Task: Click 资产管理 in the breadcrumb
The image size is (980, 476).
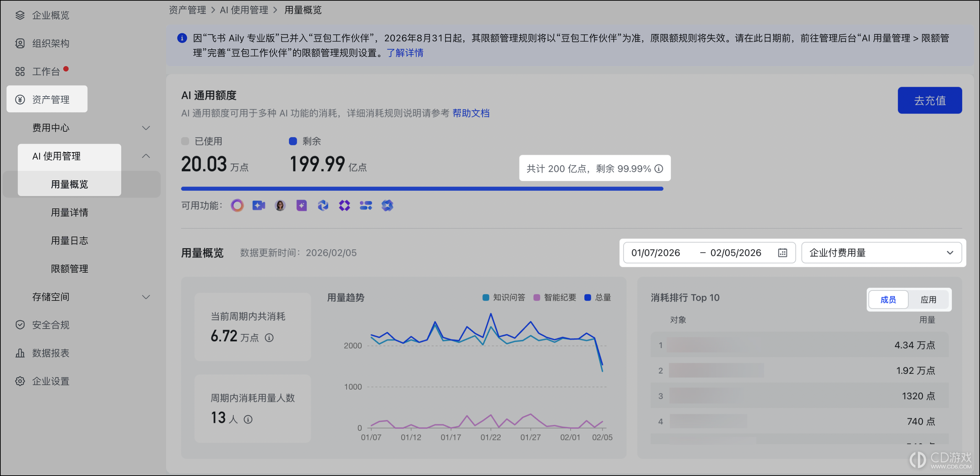Action: 188,10
